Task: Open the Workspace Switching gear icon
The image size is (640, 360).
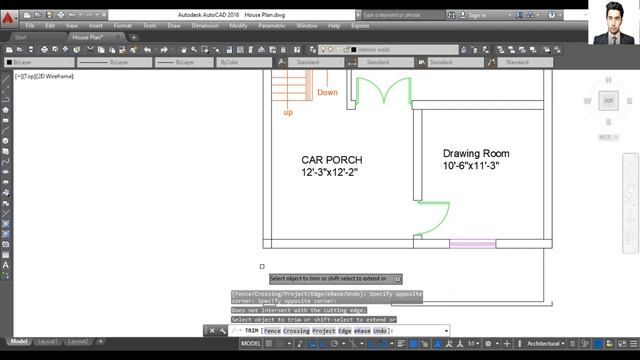Action: pos(488,344)
